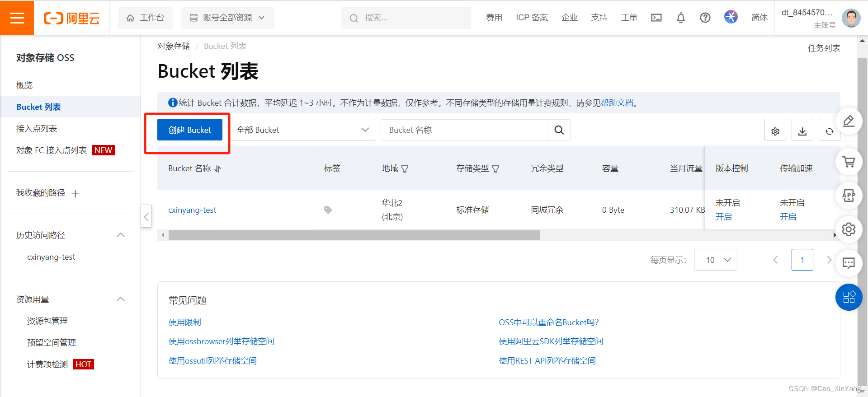The height and width of the screenshot is (397, 868).
Task: Focus the top search box
Action: [406, 18]
